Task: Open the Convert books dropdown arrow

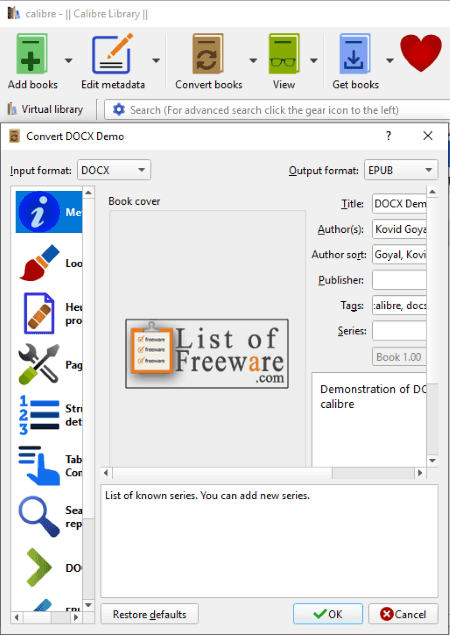Action: [x=253, y=61]
